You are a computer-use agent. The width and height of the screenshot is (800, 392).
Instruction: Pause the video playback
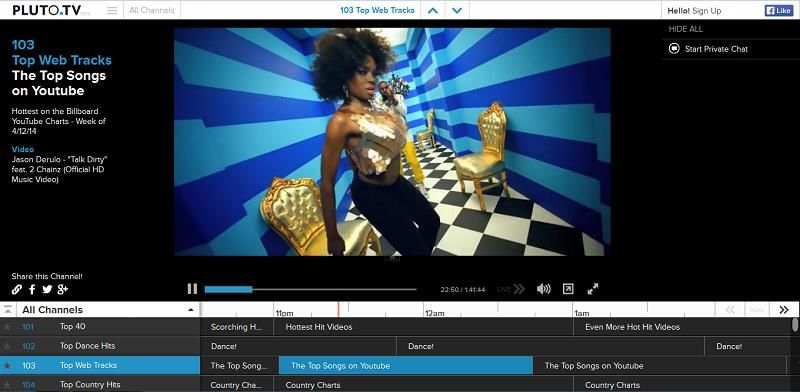[192, 289]
